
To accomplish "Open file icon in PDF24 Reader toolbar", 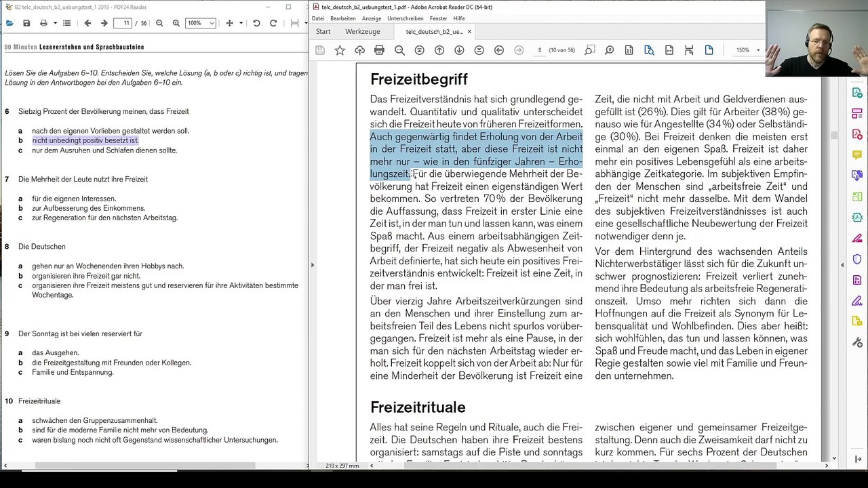I will coord(9,23).
